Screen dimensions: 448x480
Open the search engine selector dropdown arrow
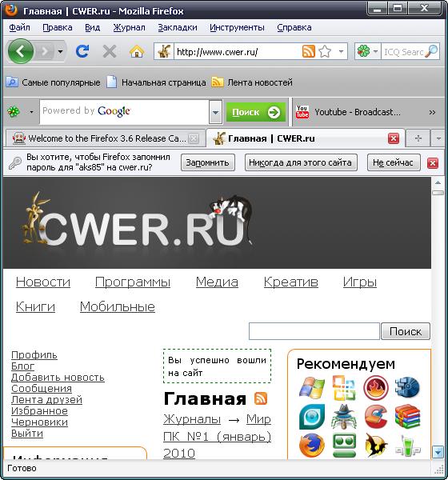tap(375, 51)
